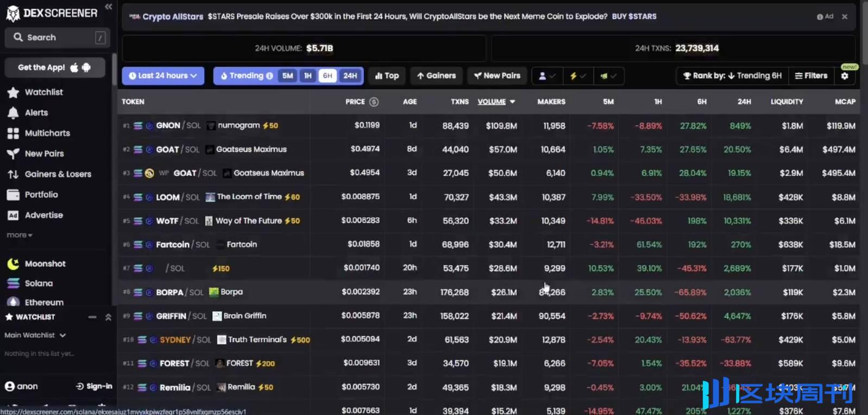This screenshot has width=868, height=415.
Task: Click Trending info icon
Action: click(269, 76)
